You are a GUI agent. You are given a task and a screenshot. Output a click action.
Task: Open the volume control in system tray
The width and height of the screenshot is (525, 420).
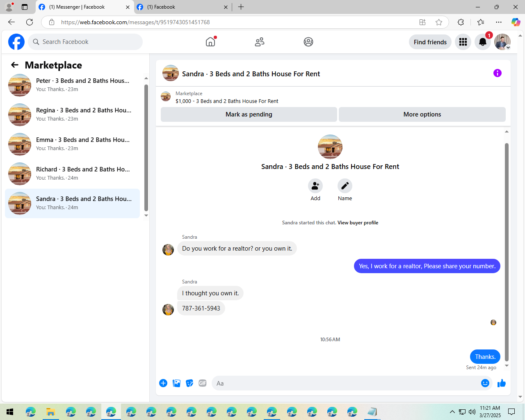[x=472, y=412]
